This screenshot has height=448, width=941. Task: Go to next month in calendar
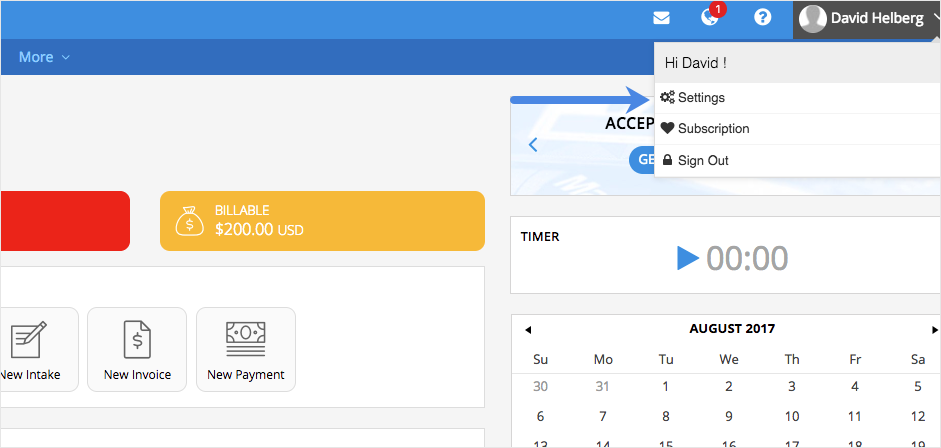(x=934, y=330)
